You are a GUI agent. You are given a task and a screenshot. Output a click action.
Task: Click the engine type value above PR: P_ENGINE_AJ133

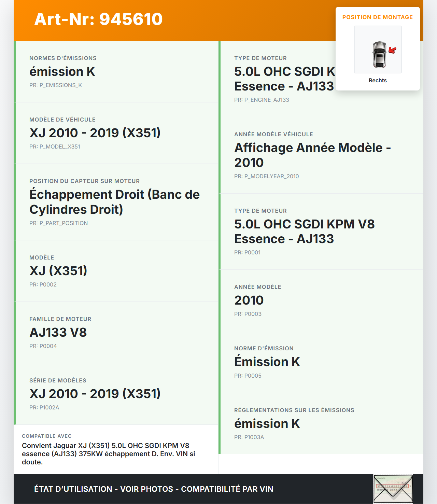point(285,79)
